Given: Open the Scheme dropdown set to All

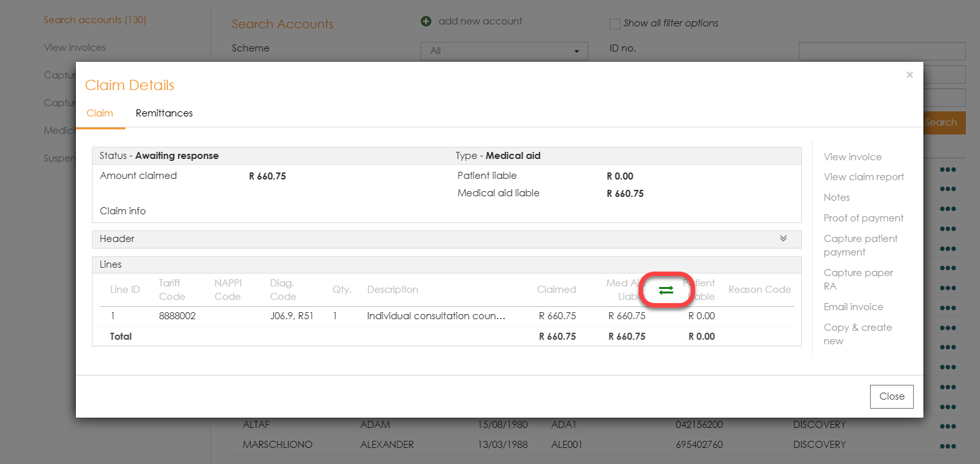Looking at the screenshot, I should pos(504,51).
